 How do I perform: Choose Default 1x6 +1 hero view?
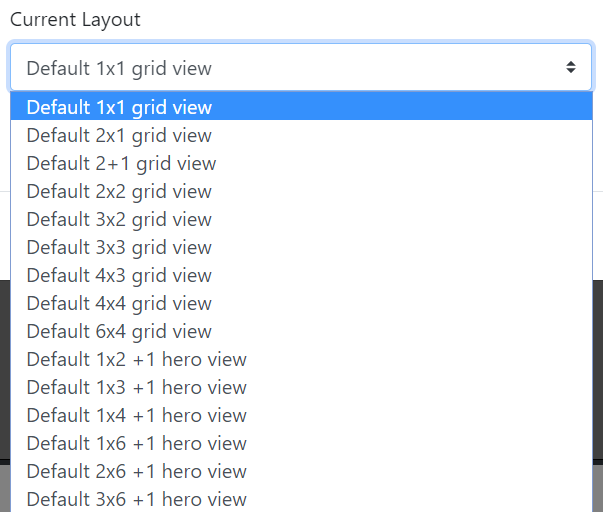[x=137, y=443]
